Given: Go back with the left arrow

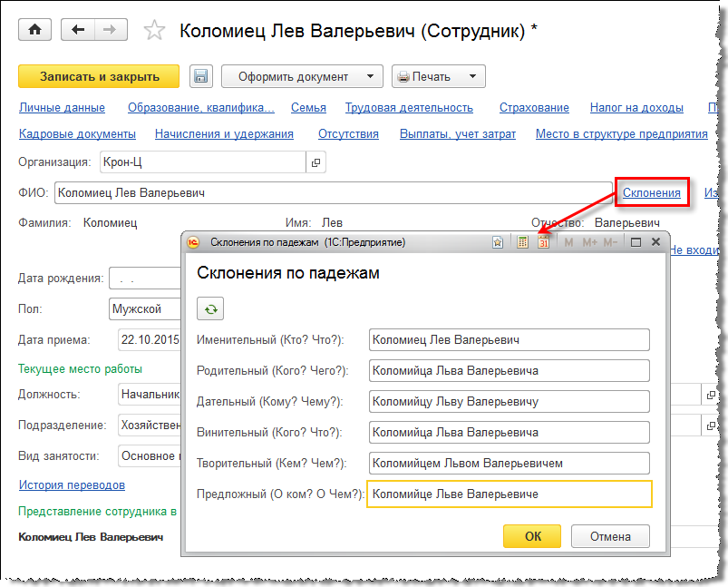Looking at the screenshot, I should coord(78,30).
